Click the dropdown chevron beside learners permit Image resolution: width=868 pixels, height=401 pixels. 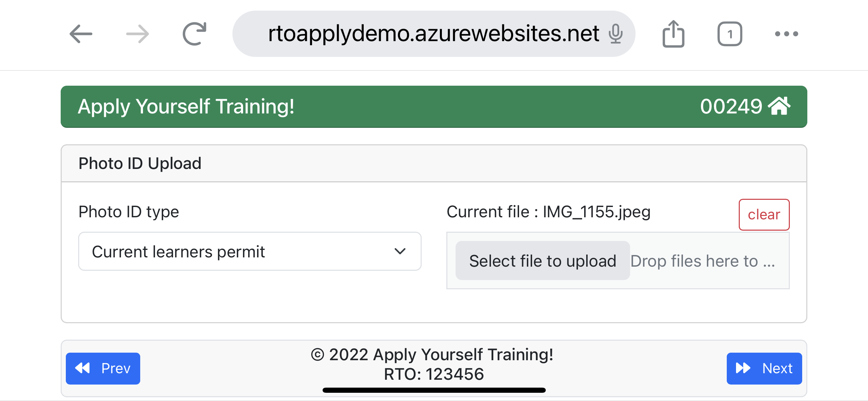click(400, 252)
